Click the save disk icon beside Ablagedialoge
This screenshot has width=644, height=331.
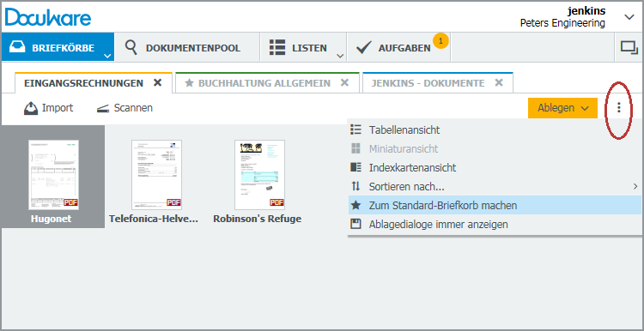(355, 225)
